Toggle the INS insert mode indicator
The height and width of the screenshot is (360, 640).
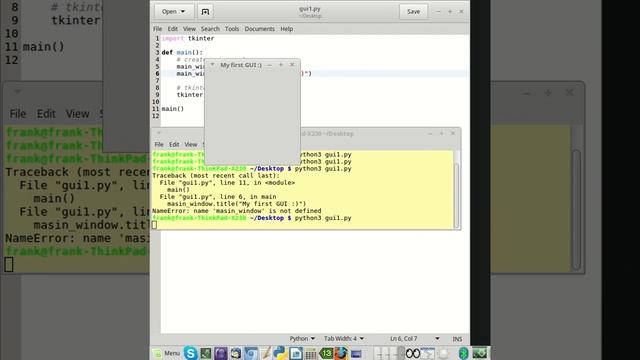click(457, 339)
